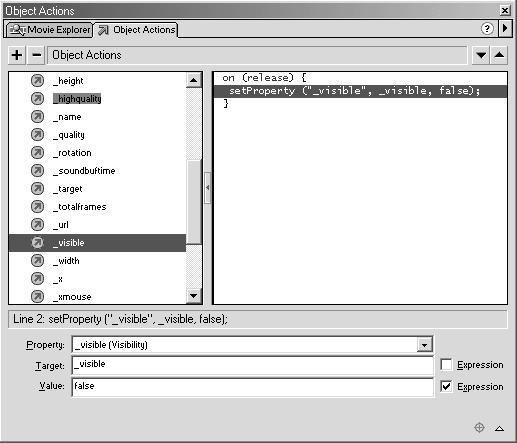Viewport: 517px width, 443px height.
Task: Select the Object Actions tab
Action: tap(137, 30)
